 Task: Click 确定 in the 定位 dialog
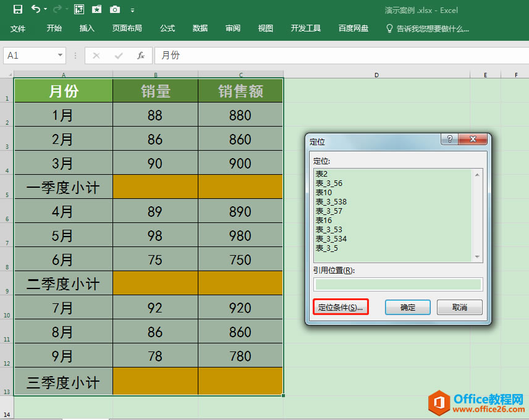click(407, 307)
